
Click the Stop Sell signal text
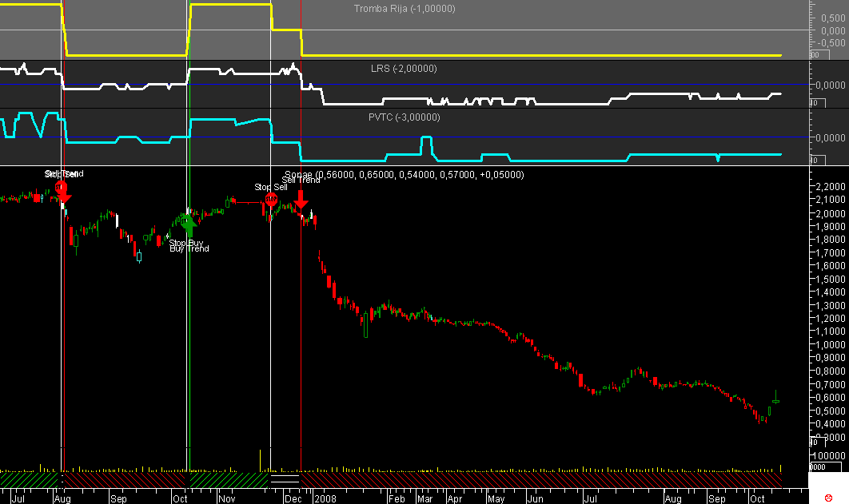tap(271, 187)
